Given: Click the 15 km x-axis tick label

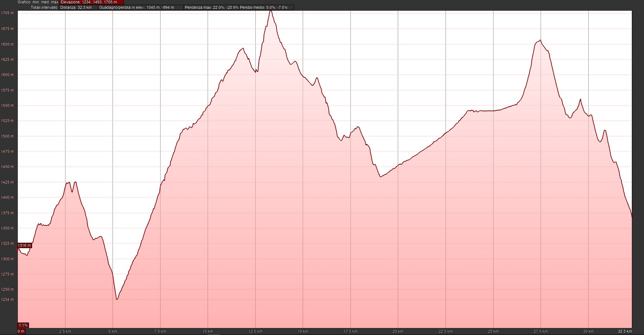Looking at the screenshot, I should pyautogui.click(x=303, y=331).
